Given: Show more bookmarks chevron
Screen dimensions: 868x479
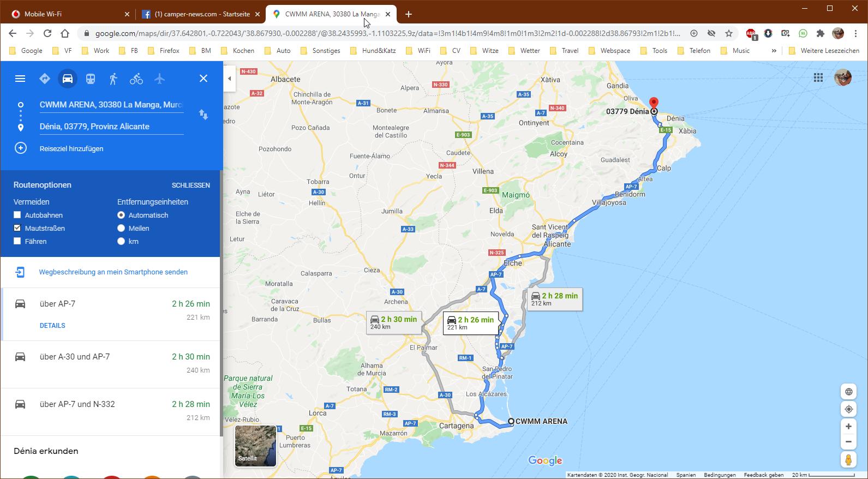Looking at the screenshot, I should pos(774,51).
